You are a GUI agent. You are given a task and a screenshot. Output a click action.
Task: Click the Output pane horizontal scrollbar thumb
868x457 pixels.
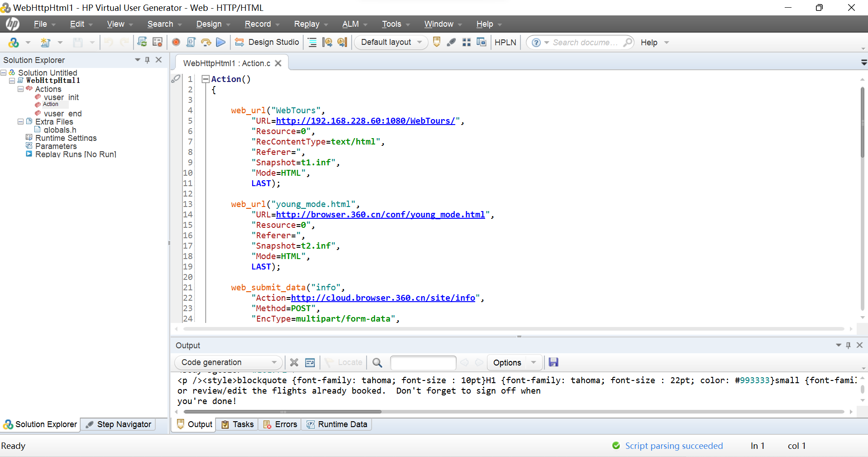283,412
